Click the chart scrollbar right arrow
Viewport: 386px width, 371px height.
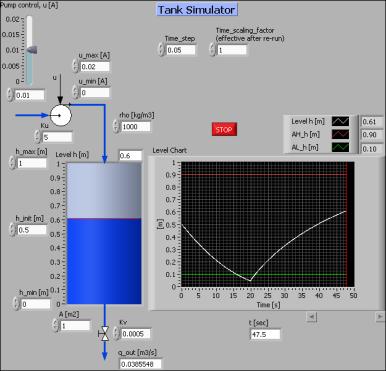click(380, 316)
